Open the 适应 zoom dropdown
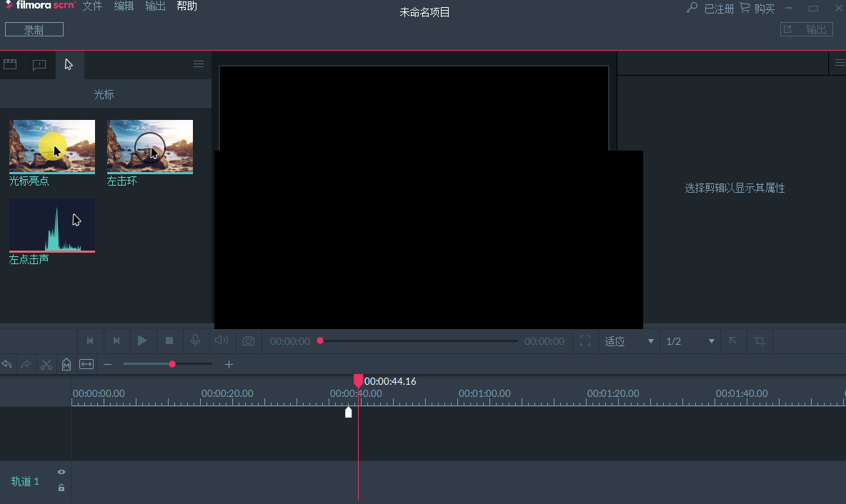The width and height of the screenshot is (846, 504). pos(629,341)
